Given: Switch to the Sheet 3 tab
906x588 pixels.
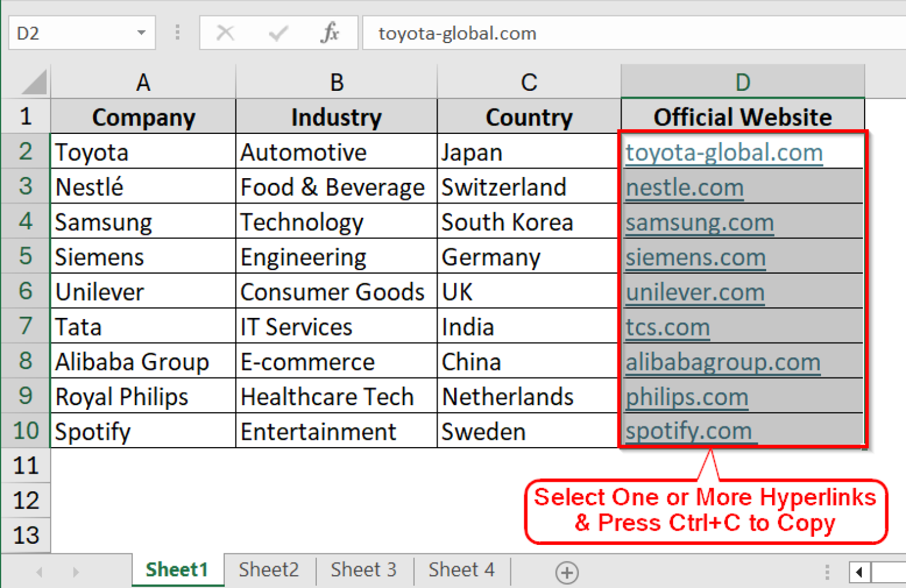Looking at the screenshot, I should coord(363,569).
